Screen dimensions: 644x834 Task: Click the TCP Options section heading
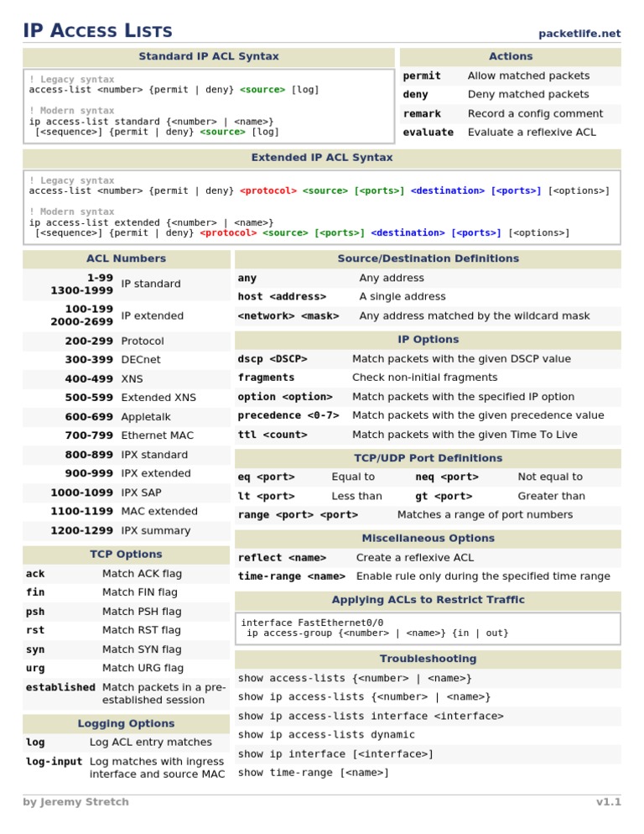[x=126, y=555]
